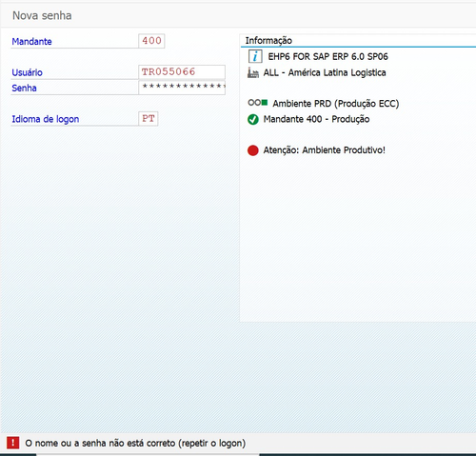Click the status message about incorrect senha
The height and width of the screenshot is (456, 476).
tap(135, 443)
